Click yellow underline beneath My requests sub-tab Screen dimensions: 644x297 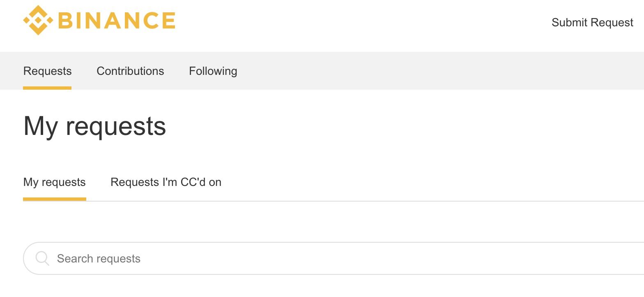pyautogui.click(x=55, y=199)
